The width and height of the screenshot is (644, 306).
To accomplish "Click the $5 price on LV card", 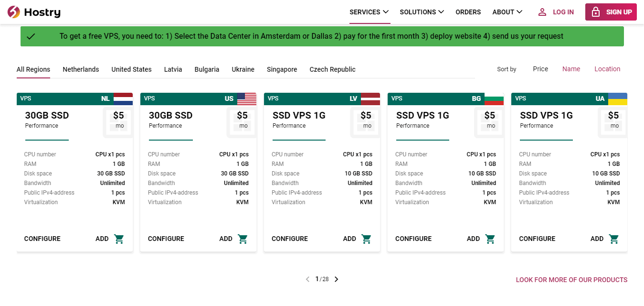I will pos(366,115).
